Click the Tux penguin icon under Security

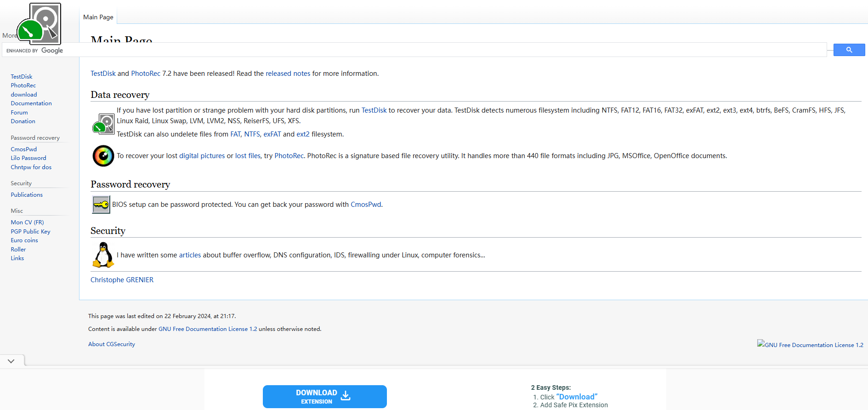pos(103,255)
